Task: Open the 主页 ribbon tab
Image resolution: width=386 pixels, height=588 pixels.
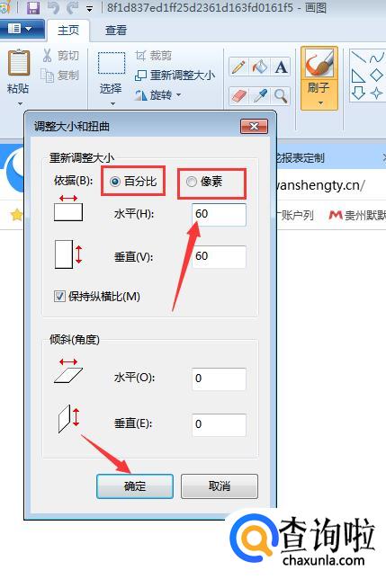Action: click(68, 30)
